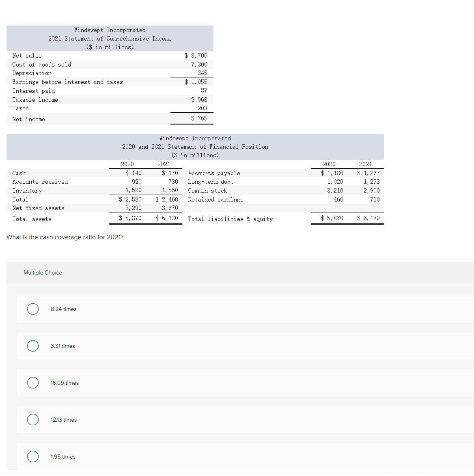Click the answer text 8.24 times
Screen dimensions: 474x476
pyautogui.click(x=63, y=309)
